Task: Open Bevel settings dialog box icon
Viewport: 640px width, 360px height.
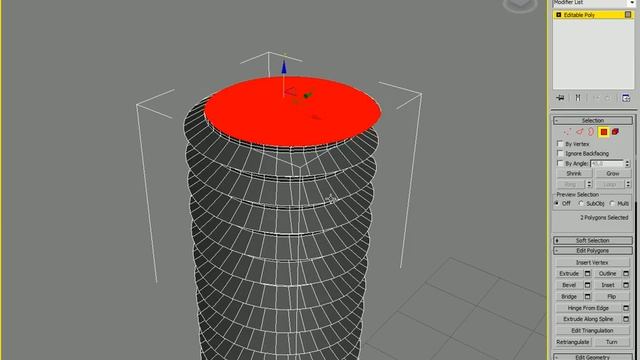Action: point(588,285)
